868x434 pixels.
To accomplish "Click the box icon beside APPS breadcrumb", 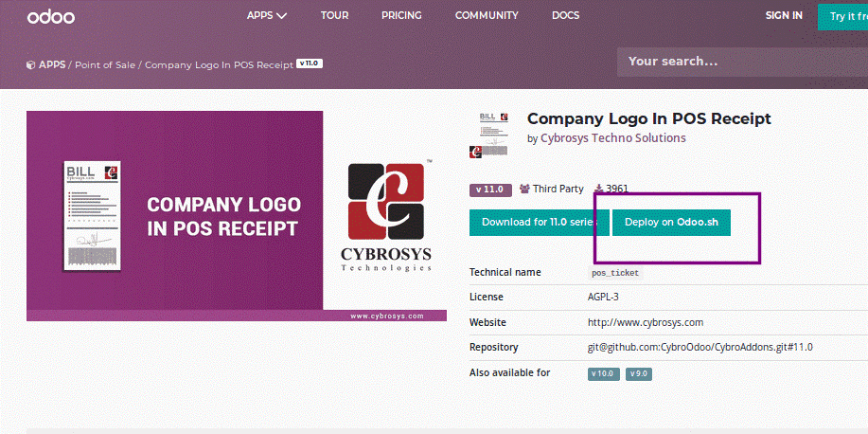I will pos(31,64).
